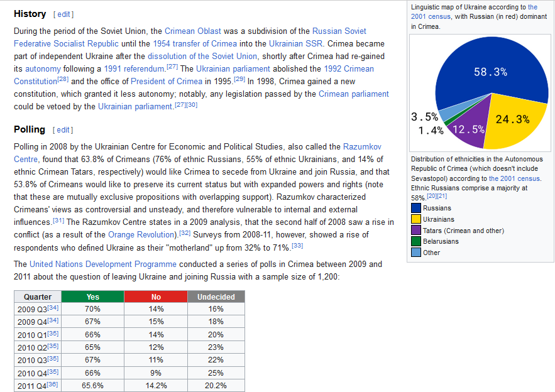
Task: Open the Crimean parliament link
Action: (354, 94)
